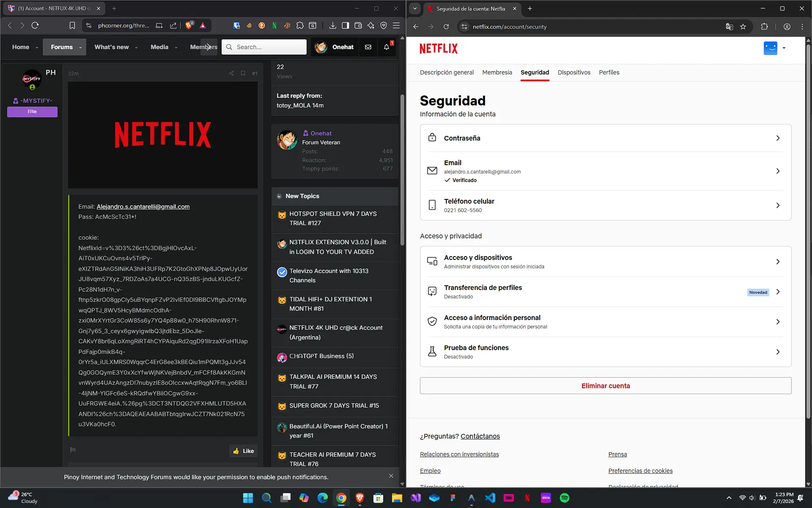The image size is (812, 508).
Task: Switch to the Membresía tab
Action: click(497, 72)
